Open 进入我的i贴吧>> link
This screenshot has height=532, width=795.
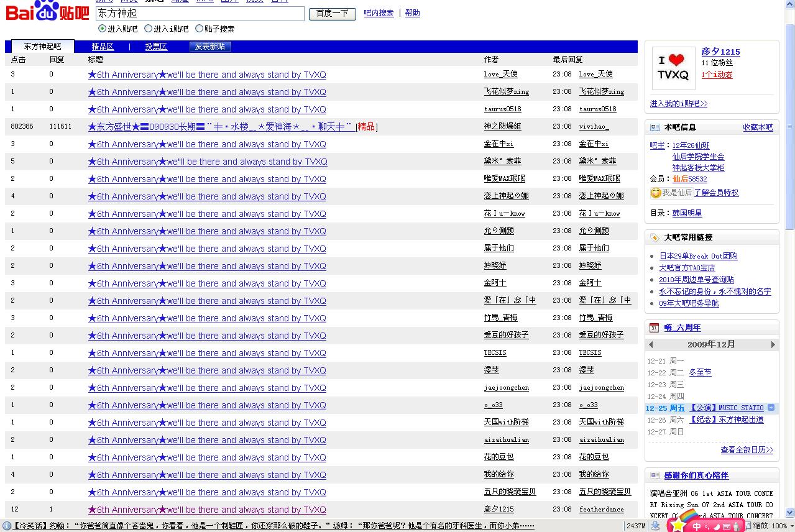(x=678, y=104)
